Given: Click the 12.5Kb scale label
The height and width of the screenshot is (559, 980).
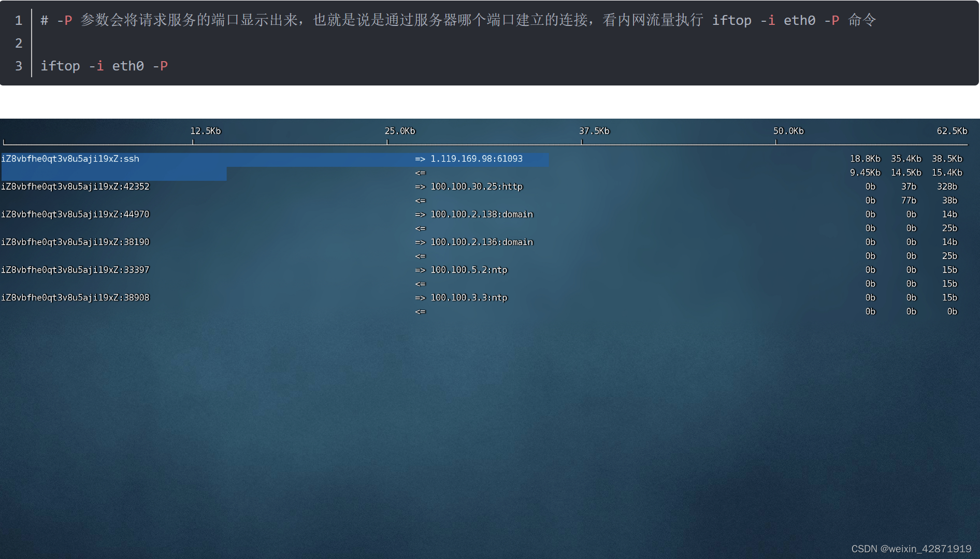Looking at the screenshot, I should (x=206, y=131).
